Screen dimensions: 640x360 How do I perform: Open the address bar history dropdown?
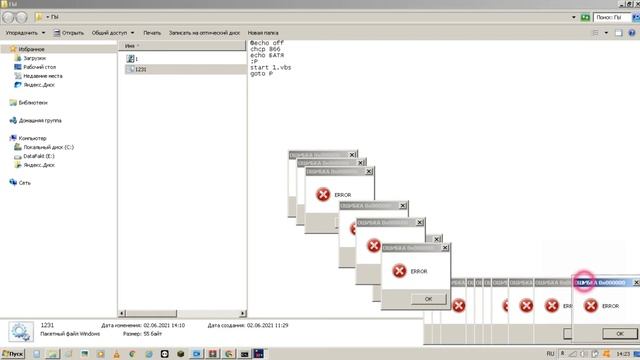(574, 17)
